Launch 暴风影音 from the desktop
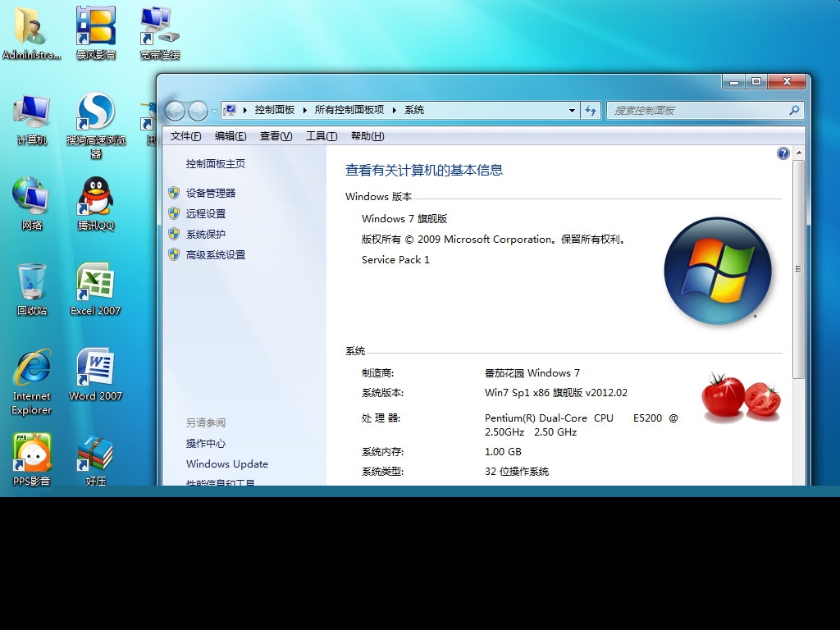This screenshot has width=840, height=630. [x=95, y=33]
